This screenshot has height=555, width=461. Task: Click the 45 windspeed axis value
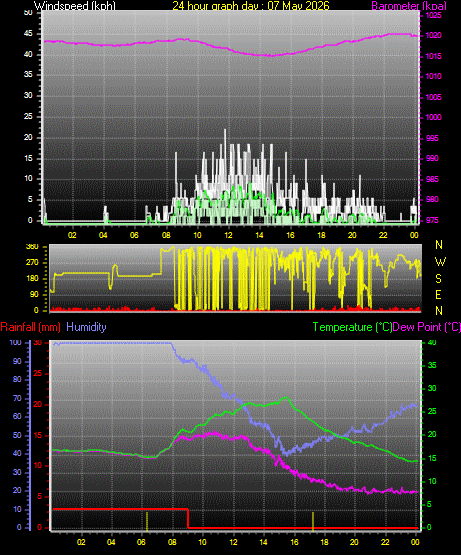click(28, 34)
